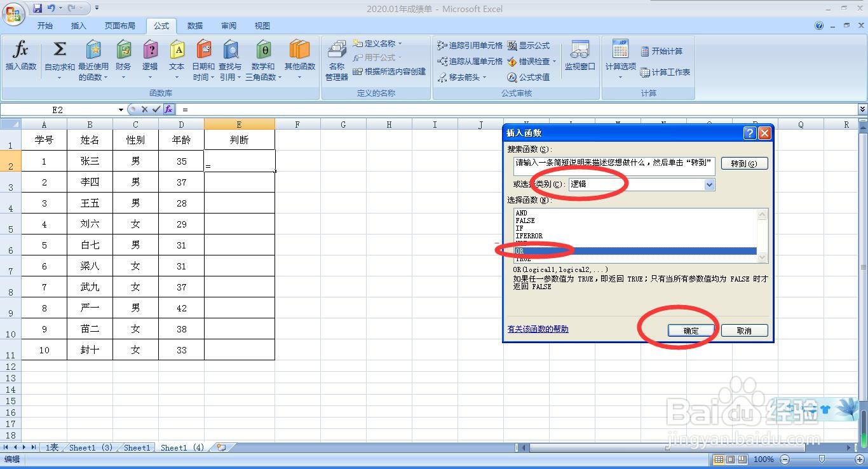
Task: Click the Excel Help question mark icon
Action: pyautogui.click(x=819, y=26)
